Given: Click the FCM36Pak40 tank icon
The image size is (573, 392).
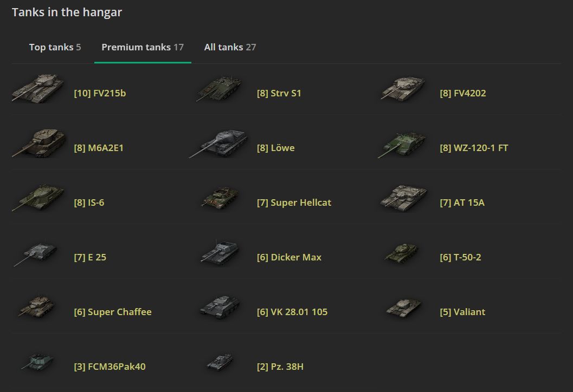Looking at the screenshot, I should point(38,362).
